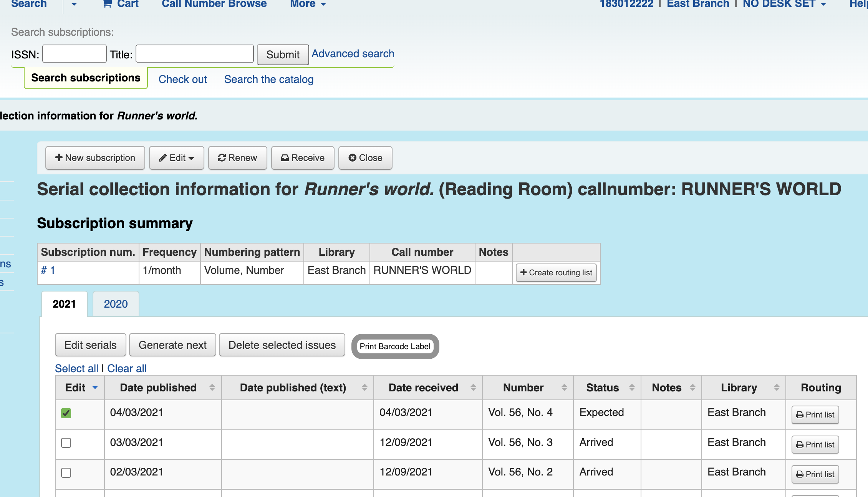Click the Close subscription button
The width and height of the screenshot is (868, 497).
(365, 158)
